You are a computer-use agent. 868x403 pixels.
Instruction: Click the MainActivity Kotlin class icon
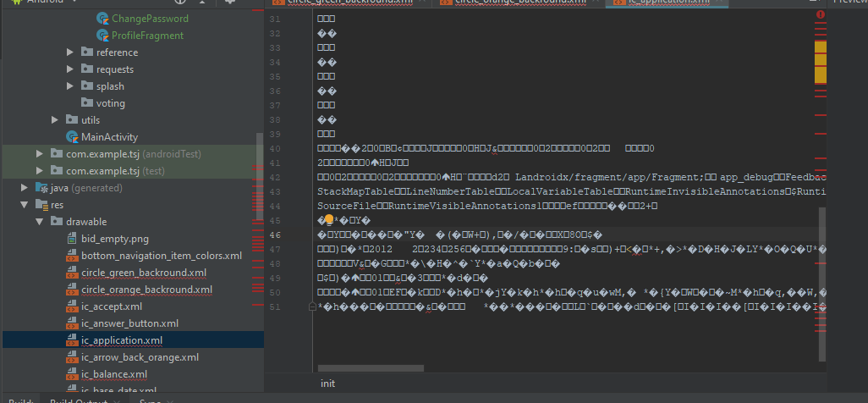click(72, 137)
